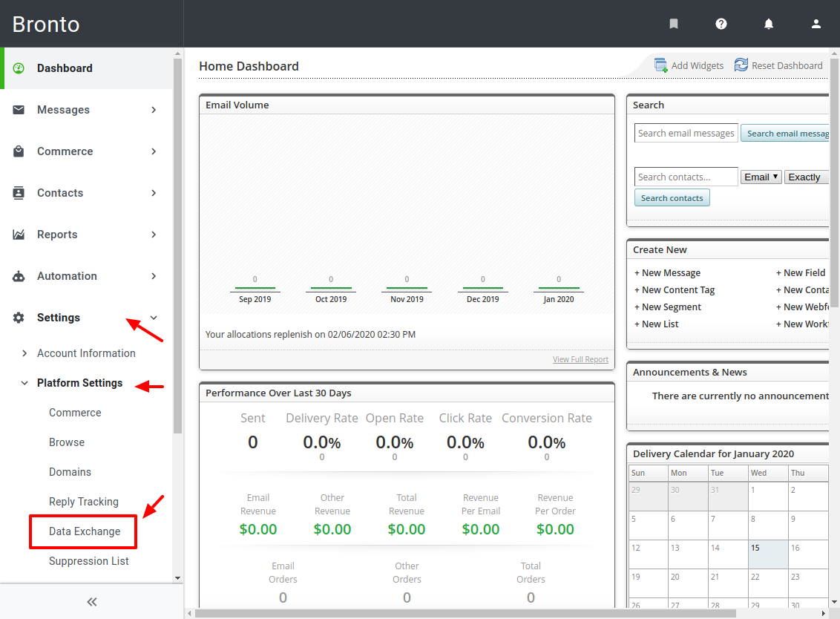Collapse Platform Settings submenu arrow
Viewport: 840px width, 619px height.
(x=24, y=383)
